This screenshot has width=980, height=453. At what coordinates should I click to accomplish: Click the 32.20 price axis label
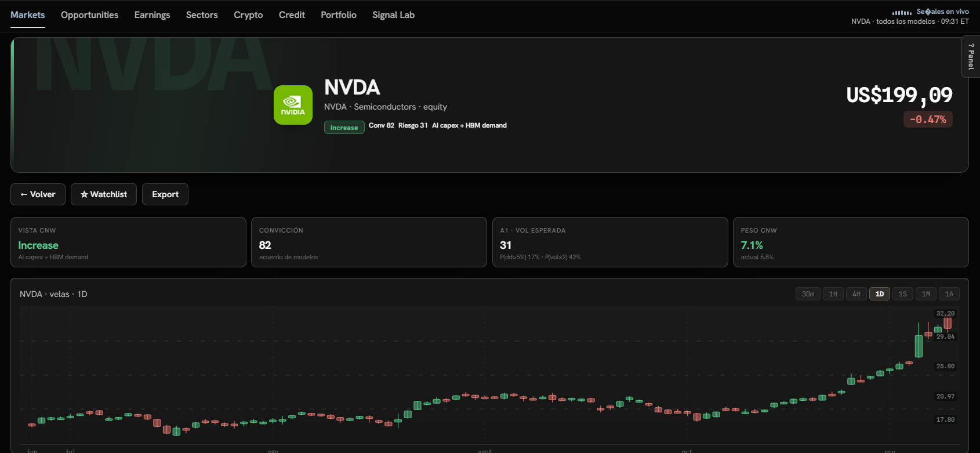[x=945, y=313]
